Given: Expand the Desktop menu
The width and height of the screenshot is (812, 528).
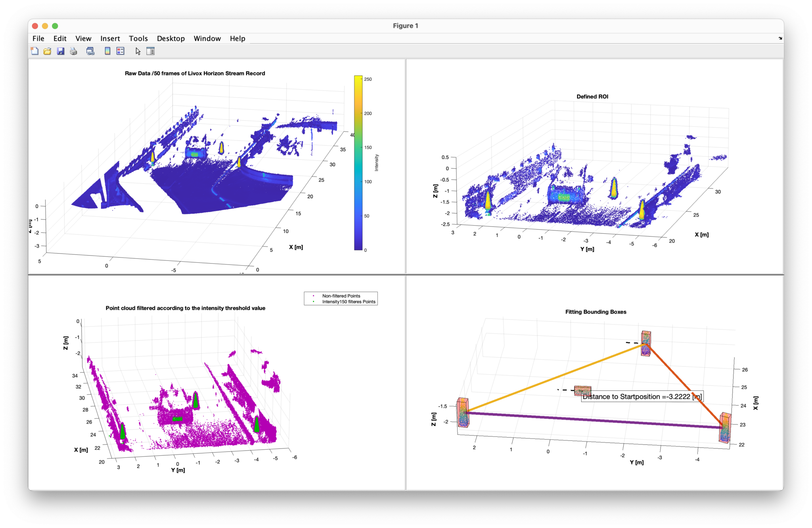Looking at the screenshot, I should [x=170, y=38].
